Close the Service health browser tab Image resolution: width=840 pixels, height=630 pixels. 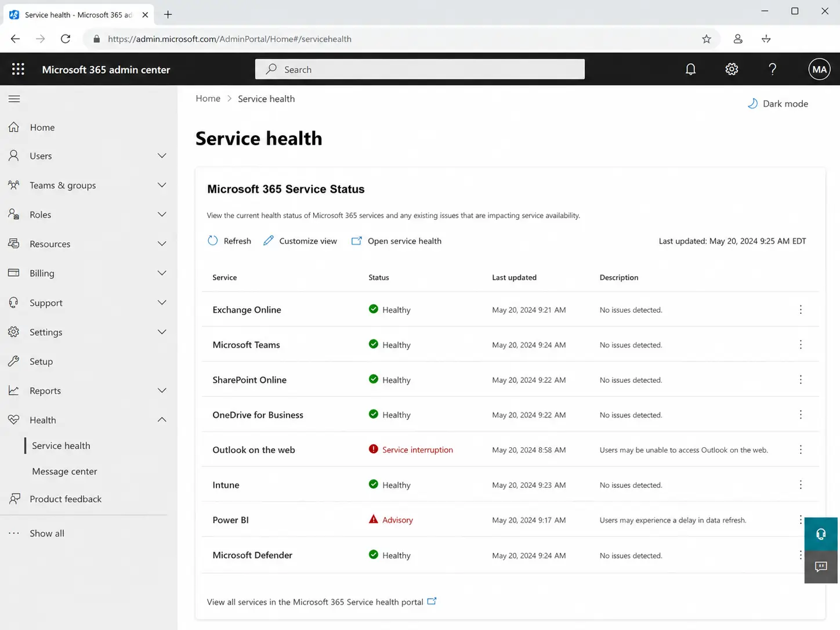[x=145, y=15]
